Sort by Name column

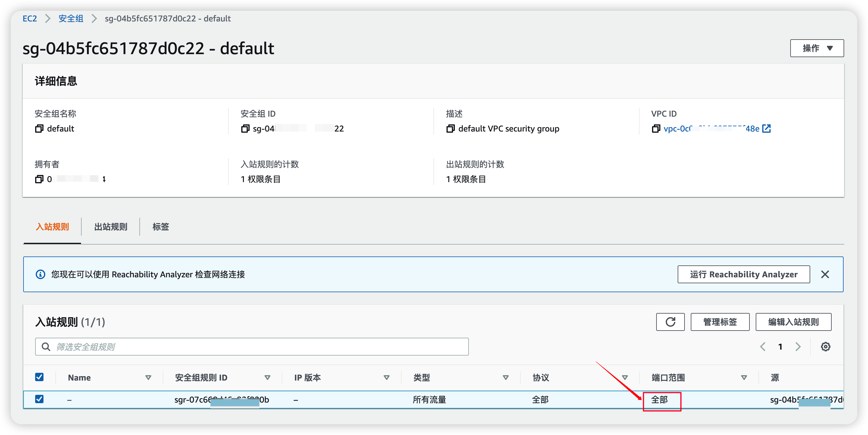148,377
